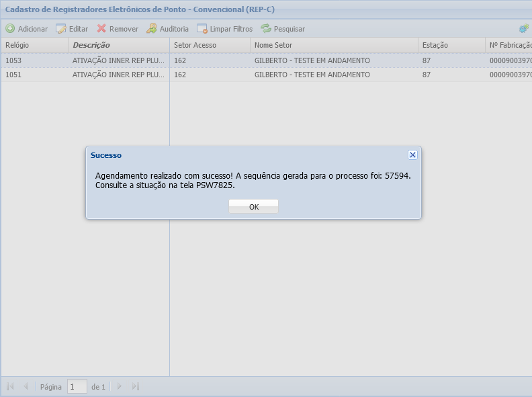Go to the first page

click(10, 386)
